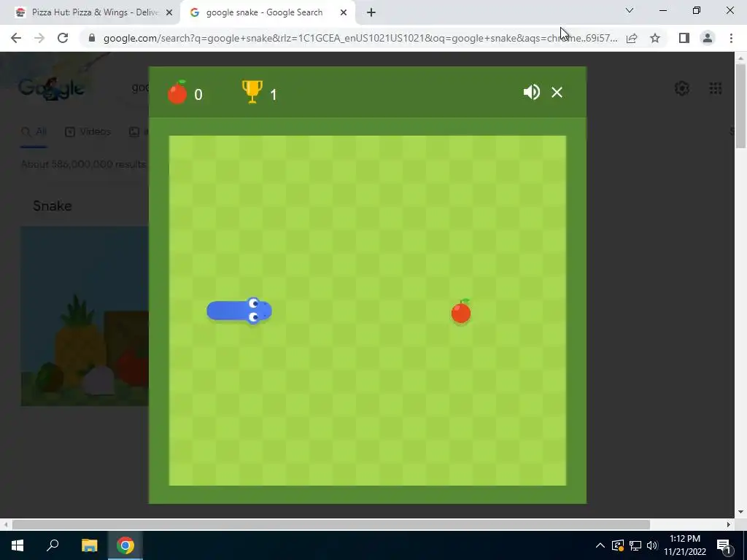The image size is (747, 560).
Task: Click the red apple on the board
Action: click(461, 311)
